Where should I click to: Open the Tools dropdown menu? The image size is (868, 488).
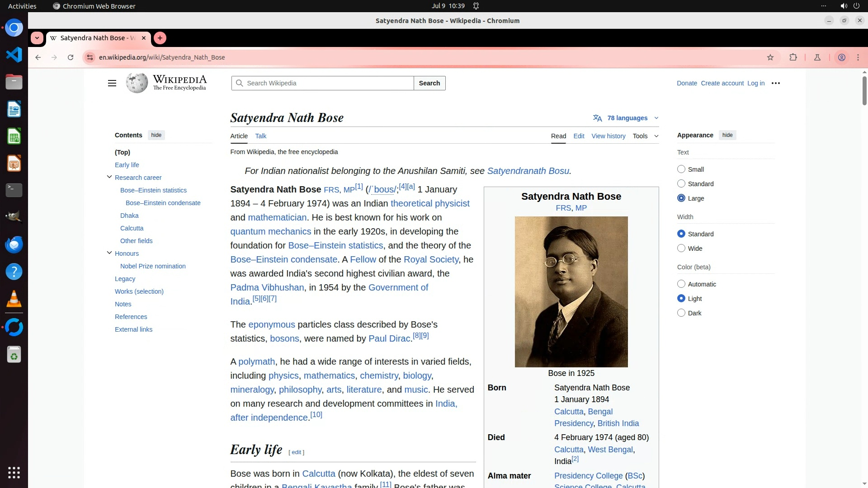(x=645, y=136)
